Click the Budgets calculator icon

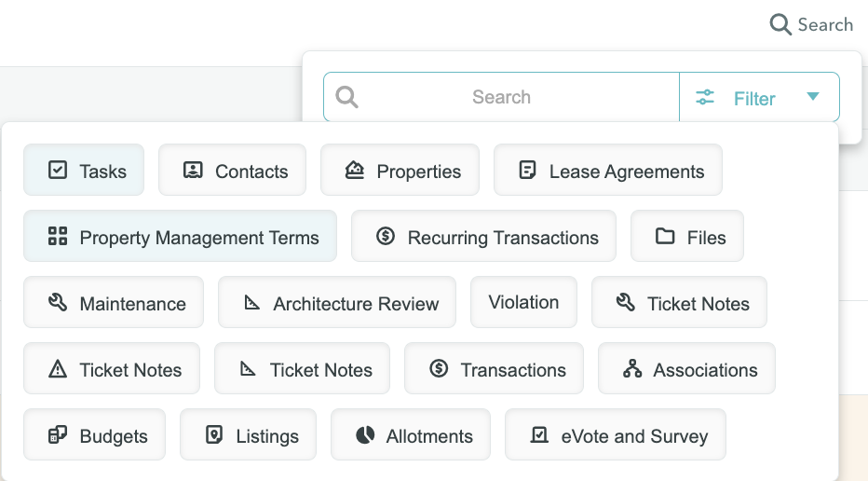pos(58,435)
